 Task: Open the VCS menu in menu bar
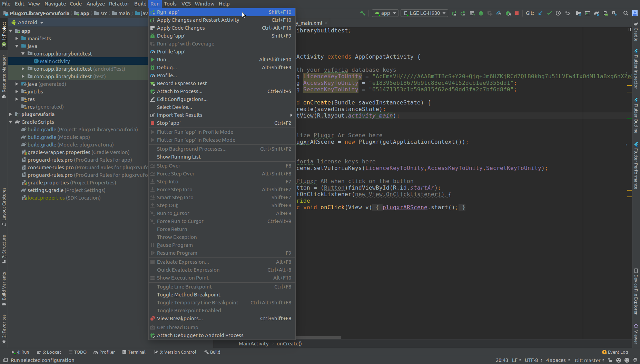click(186, 4)
